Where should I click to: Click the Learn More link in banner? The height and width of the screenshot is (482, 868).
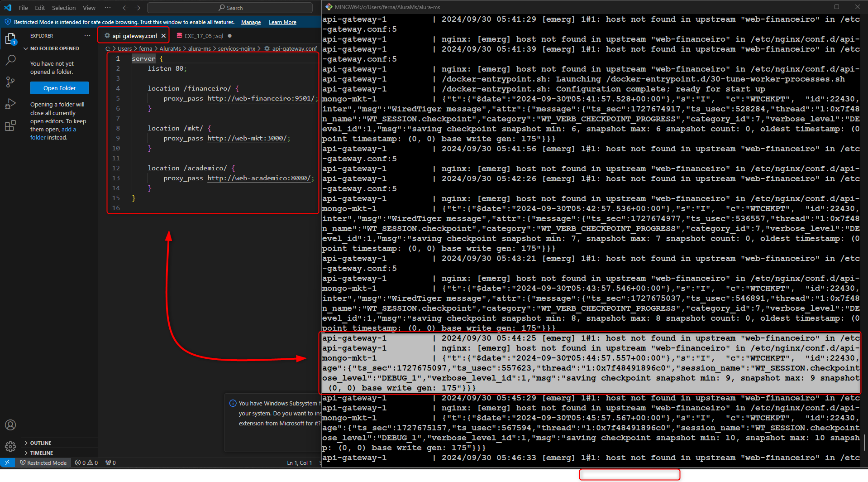282,22
